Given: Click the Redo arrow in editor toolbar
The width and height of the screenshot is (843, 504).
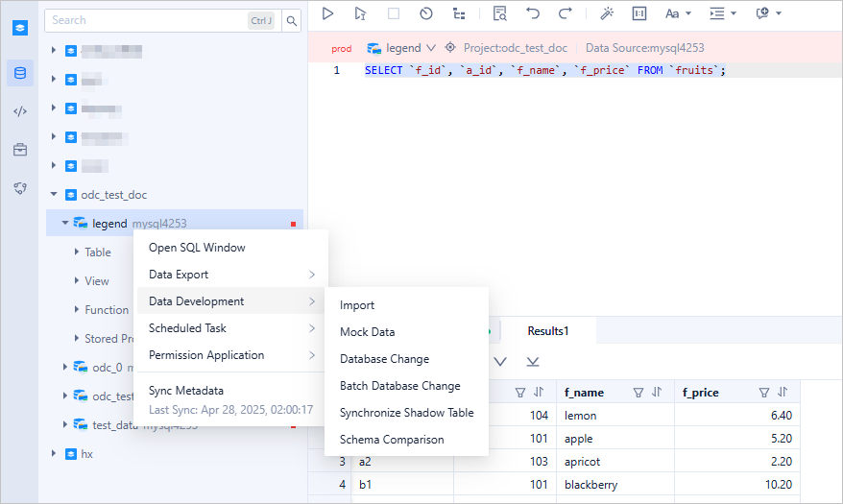Looking at the screenshot, I should click(566, 13).
